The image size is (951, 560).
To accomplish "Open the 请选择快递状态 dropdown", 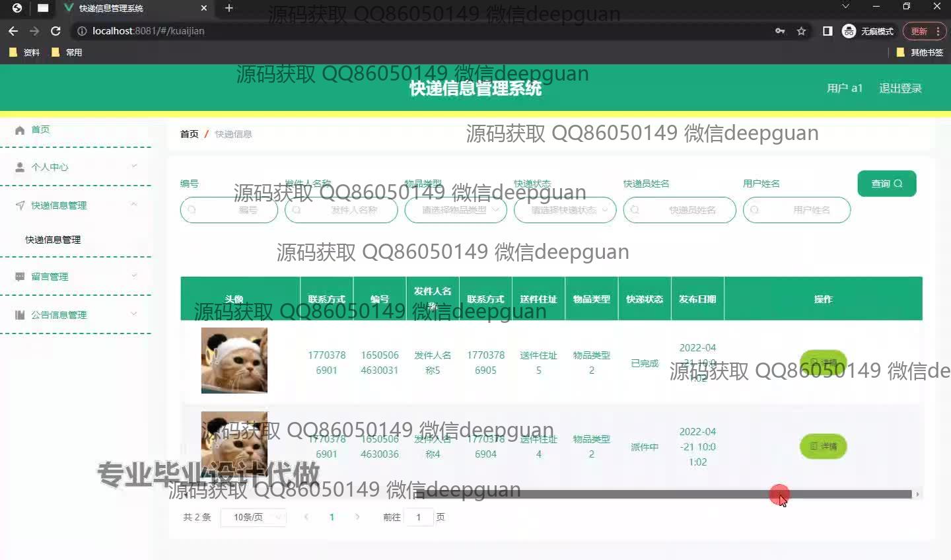I will coord(565,210).
